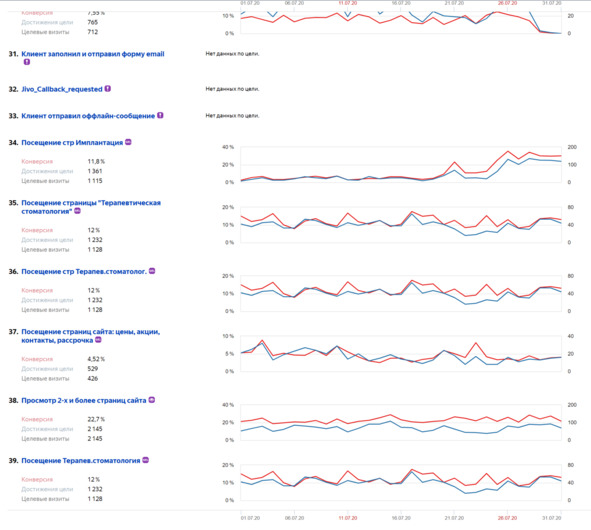Open goal 'Посещение страниц сайта: цены, акции'

90,336
